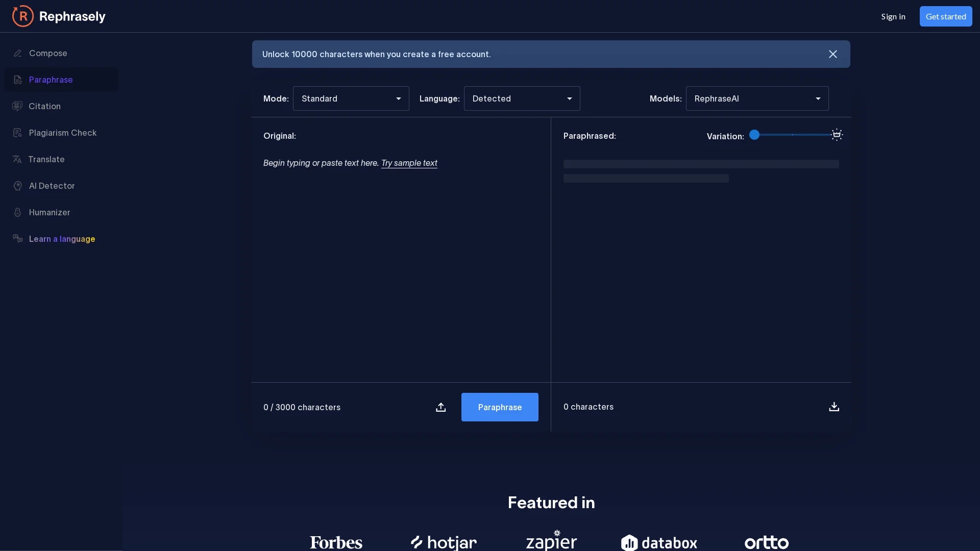Image resolution: width=980 pixels, height=551 pixels.
Task: Click the Learn a language icon
Action: click(x=18, y=239)
